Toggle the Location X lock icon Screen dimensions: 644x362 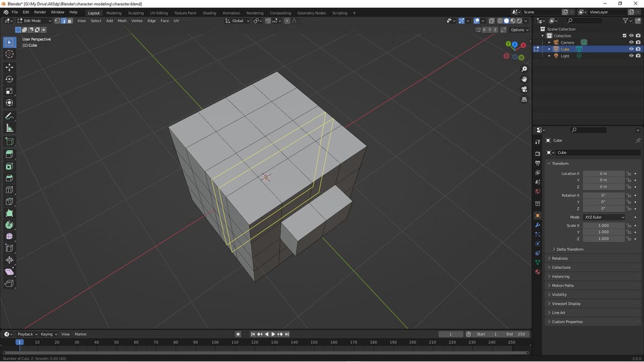(x=629, y=174)
